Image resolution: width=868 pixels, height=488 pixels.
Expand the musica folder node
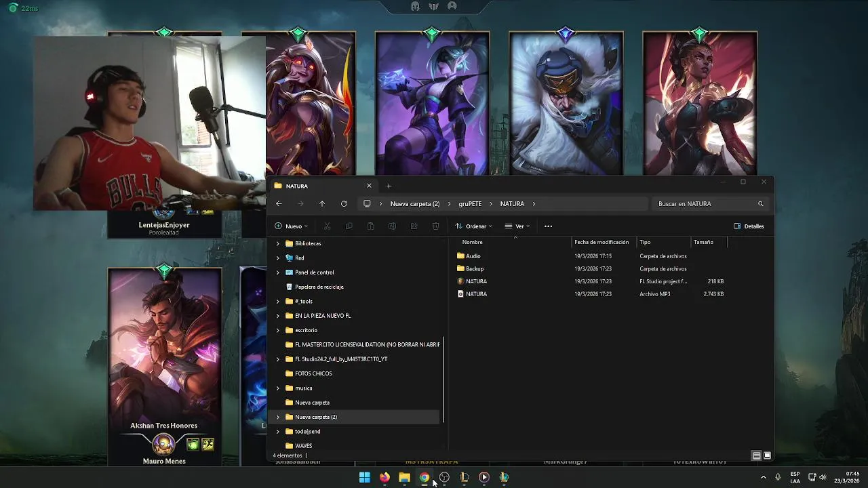277,388
